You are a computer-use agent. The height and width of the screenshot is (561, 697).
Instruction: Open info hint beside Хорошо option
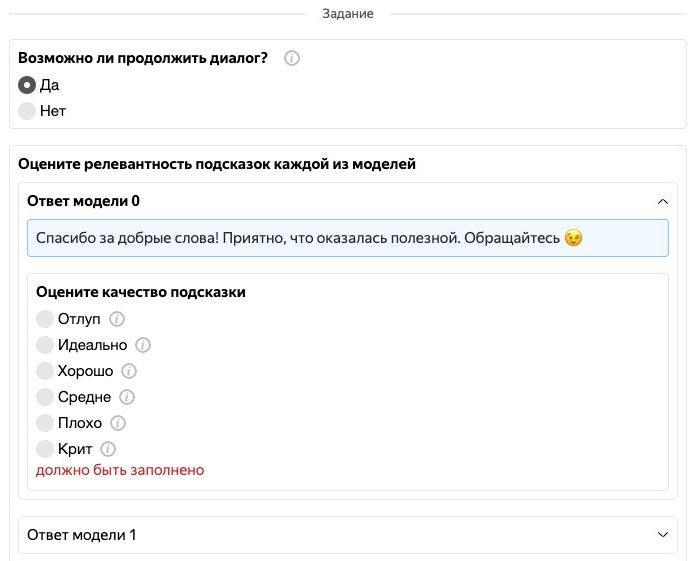(129, 371)
